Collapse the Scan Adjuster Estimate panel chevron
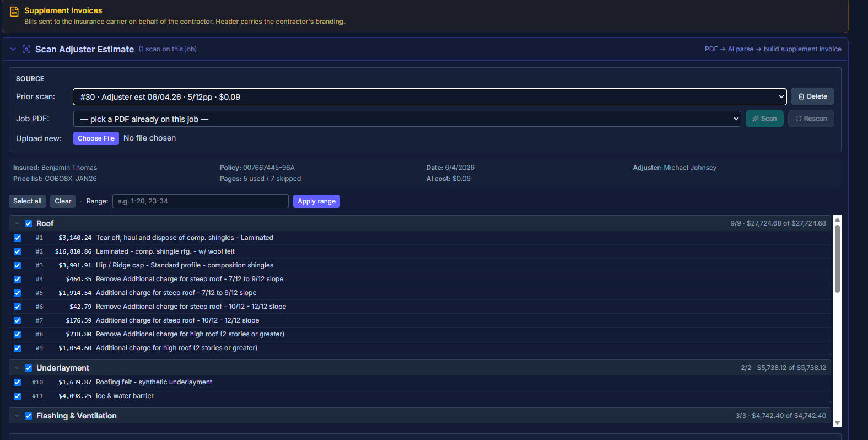 click(x=13, y=49)
